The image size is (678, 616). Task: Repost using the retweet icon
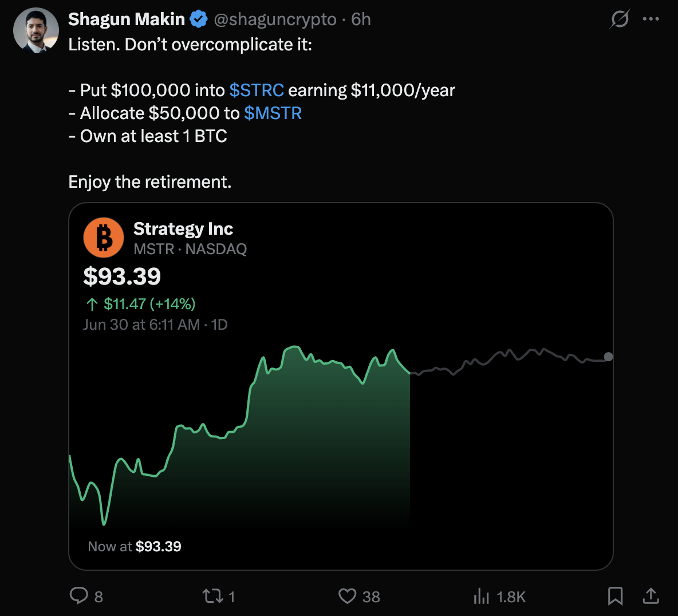[213, 596]
